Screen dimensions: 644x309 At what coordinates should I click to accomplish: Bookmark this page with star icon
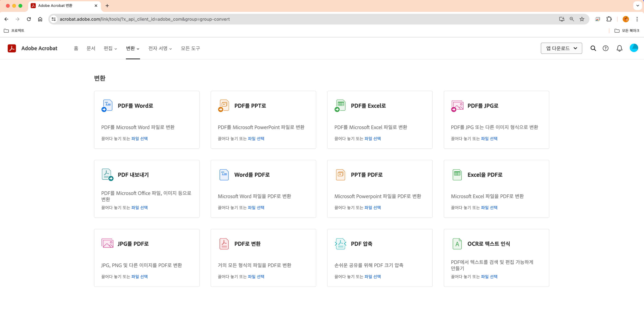(x=582, y=19)
